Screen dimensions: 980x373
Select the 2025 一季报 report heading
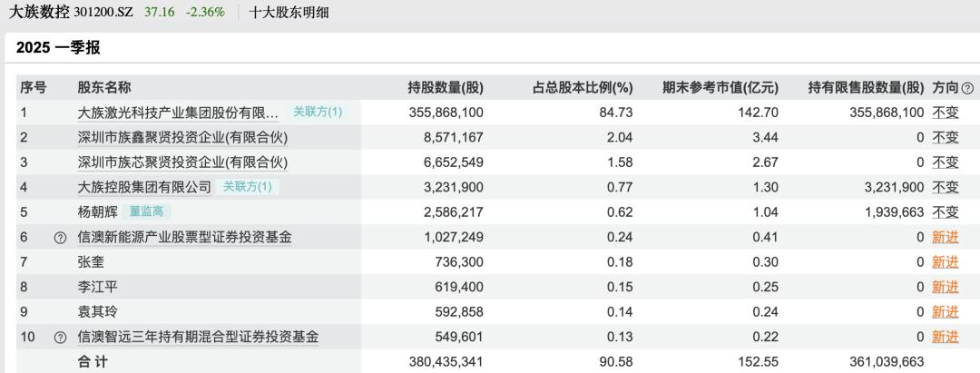(58, 48)
